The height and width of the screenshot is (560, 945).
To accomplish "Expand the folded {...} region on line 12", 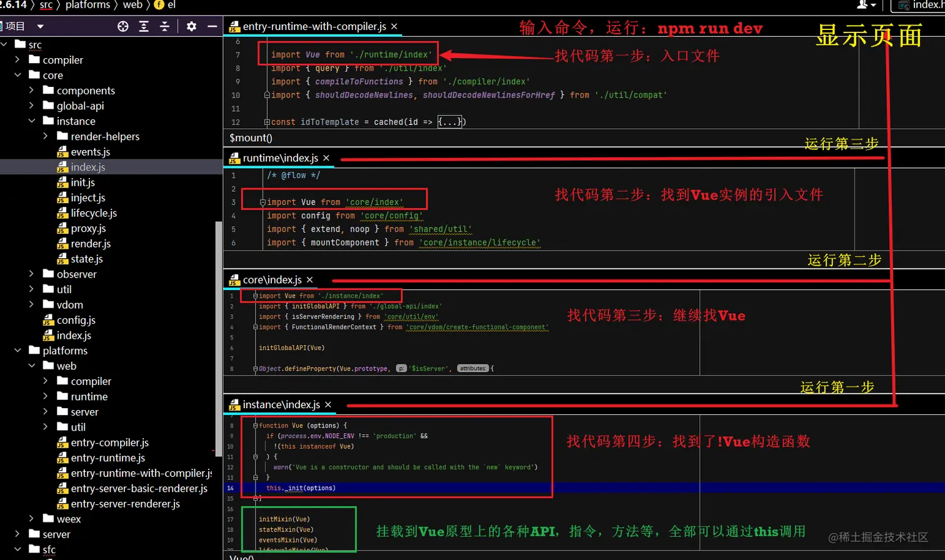I will [x=450, y=122].
